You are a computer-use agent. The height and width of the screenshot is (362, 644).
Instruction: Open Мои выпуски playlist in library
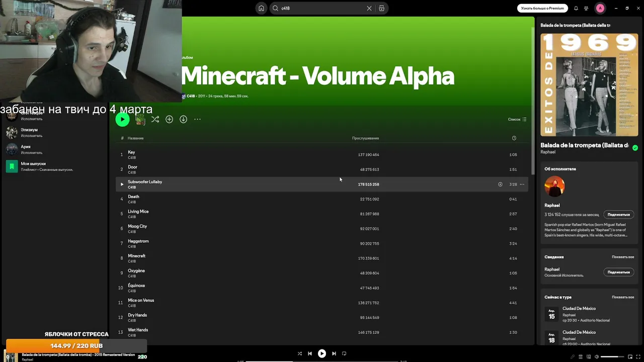coord(55,166)
